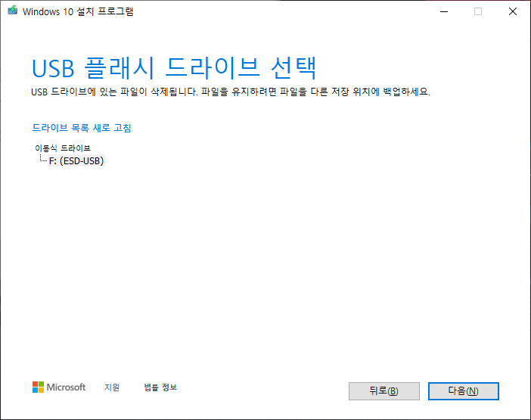
Task: Select the F: (ESD-USB) drive
Action: (x=76, y=160)
